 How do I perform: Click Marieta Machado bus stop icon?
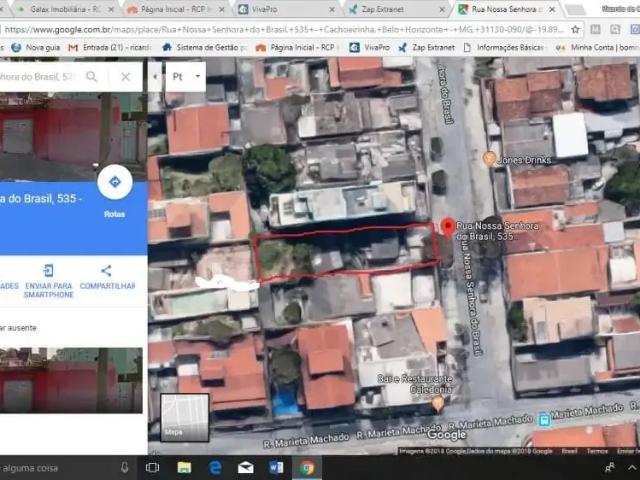(544, 420)
